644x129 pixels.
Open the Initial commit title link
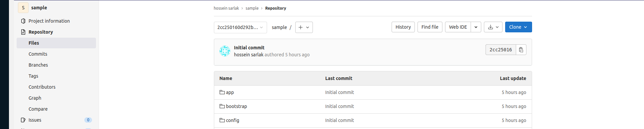[249, 48]
